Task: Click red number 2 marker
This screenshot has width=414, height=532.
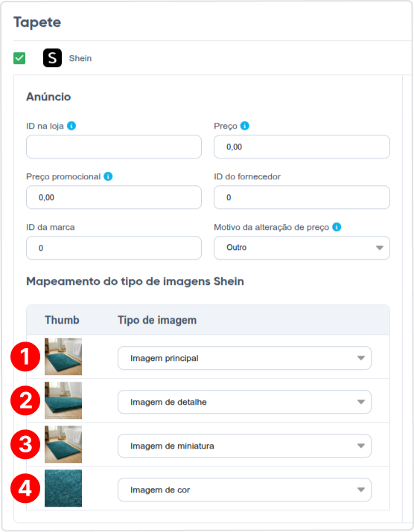Action: 25,401
